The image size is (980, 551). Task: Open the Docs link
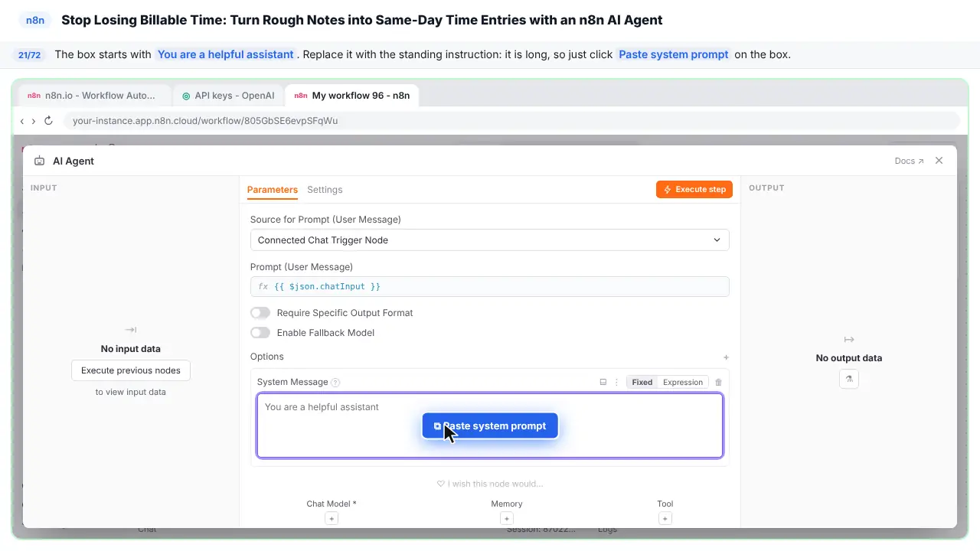pos(909,161)
